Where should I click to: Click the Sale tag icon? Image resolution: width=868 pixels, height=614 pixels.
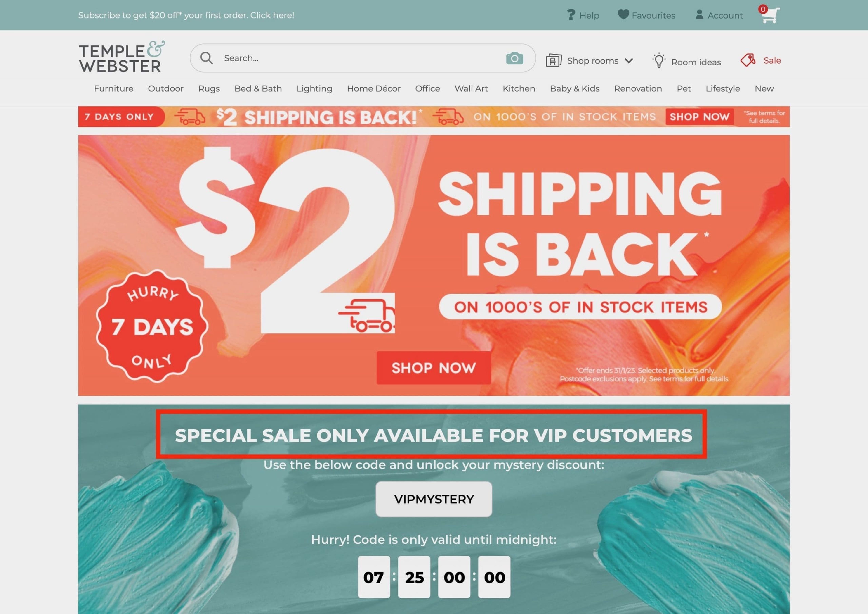748,60
